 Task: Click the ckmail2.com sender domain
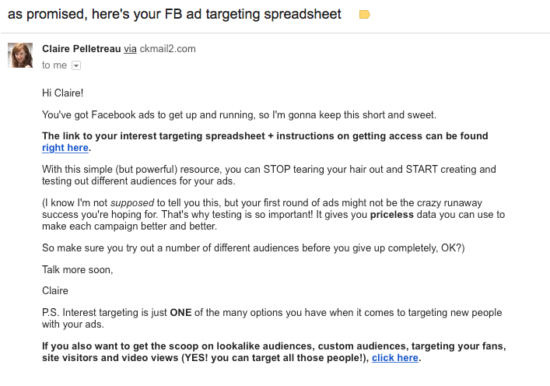168,49
